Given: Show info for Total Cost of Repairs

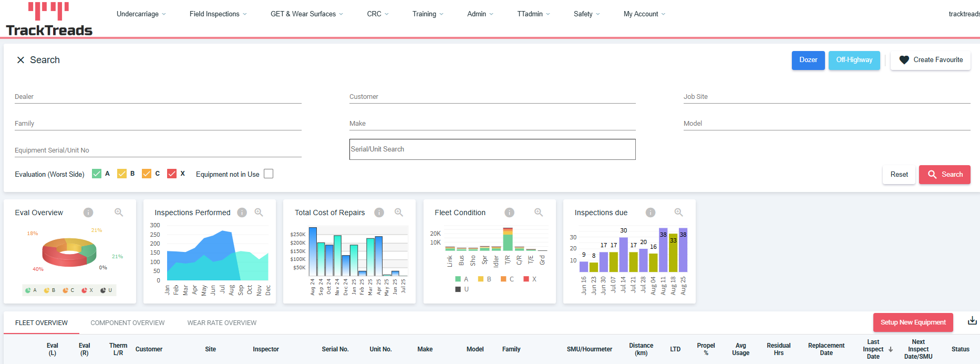Looking at the screenshot, I should [379, 213].
